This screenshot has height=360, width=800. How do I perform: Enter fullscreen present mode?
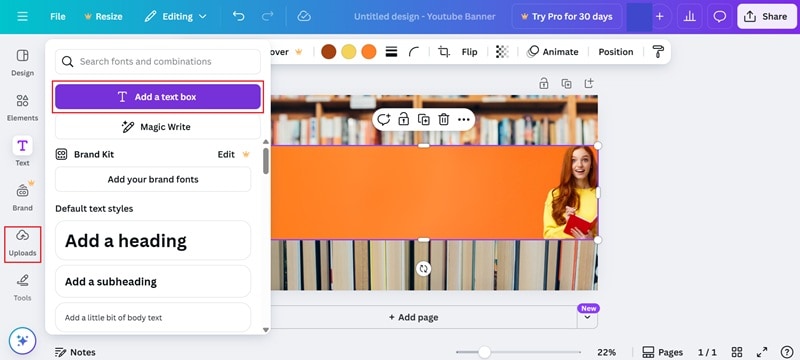(x=762, y=352)
